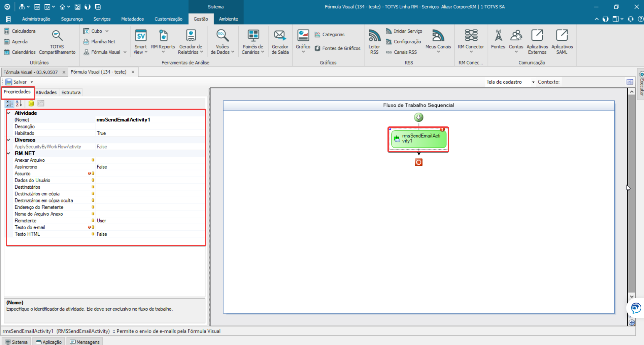Close the Fórmula Visual (134 - teste) tab
Viewport: 644px width, 345px height.
(133, 72)
